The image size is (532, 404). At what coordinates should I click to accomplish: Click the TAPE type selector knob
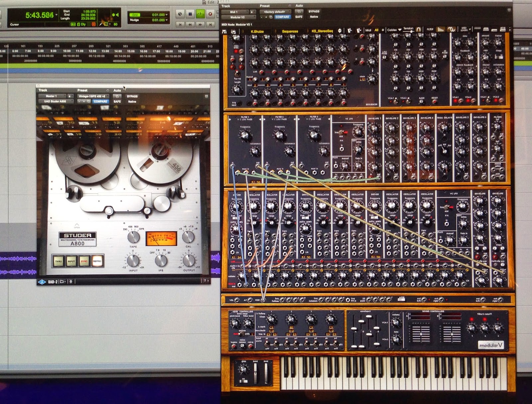point(133,237)
